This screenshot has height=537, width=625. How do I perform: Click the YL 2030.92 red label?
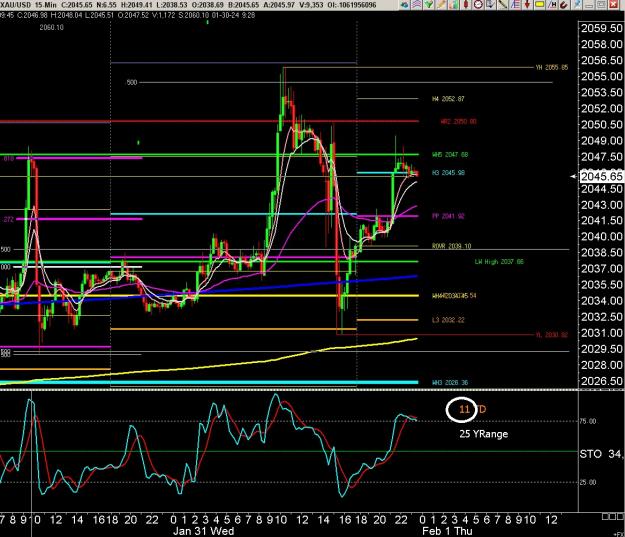click(552, 334)
